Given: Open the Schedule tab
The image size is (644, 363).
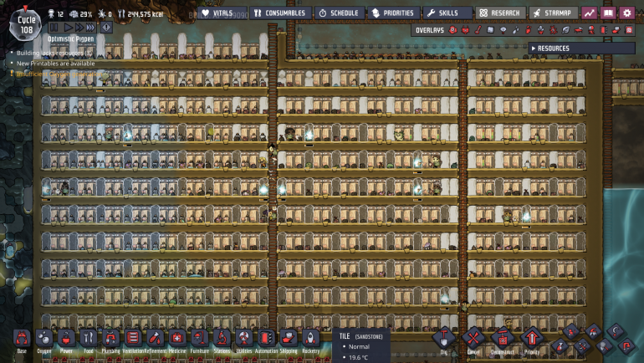Looking at the screenshot, I should [340, 13].
